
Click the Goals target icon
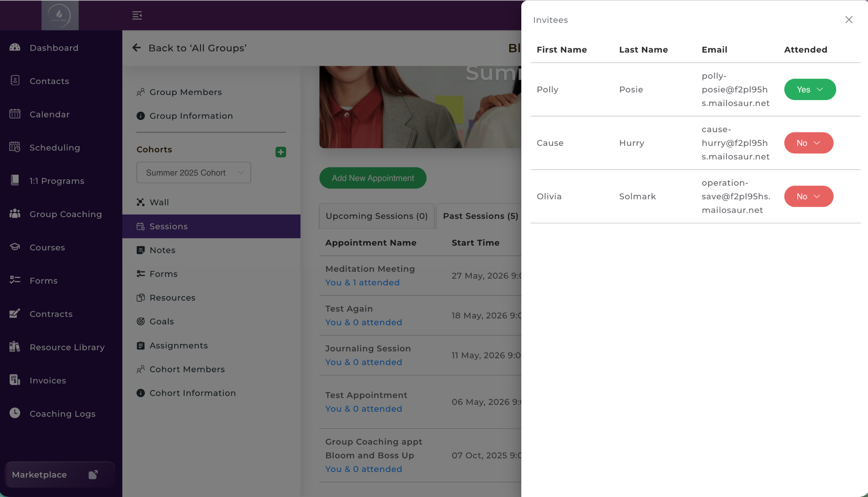coord(141,321)
